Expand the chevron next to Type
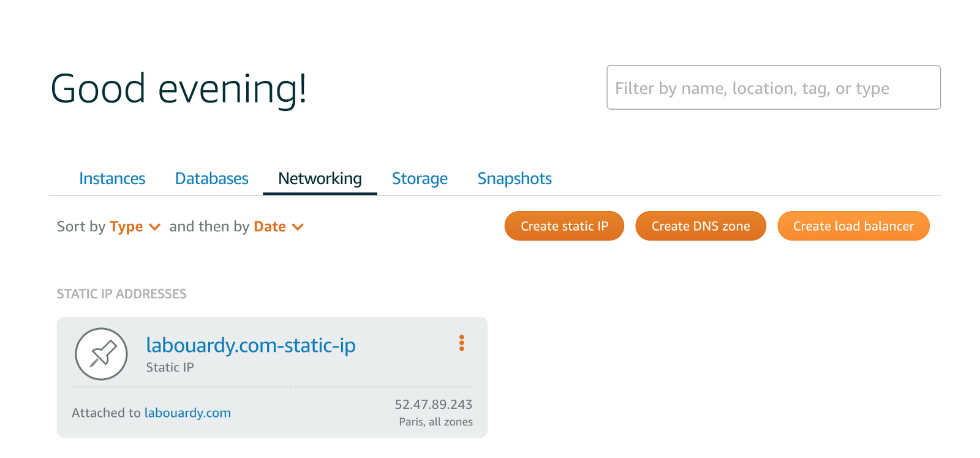Viewport: 980px width, 458px height. click(x=155, y=227)
